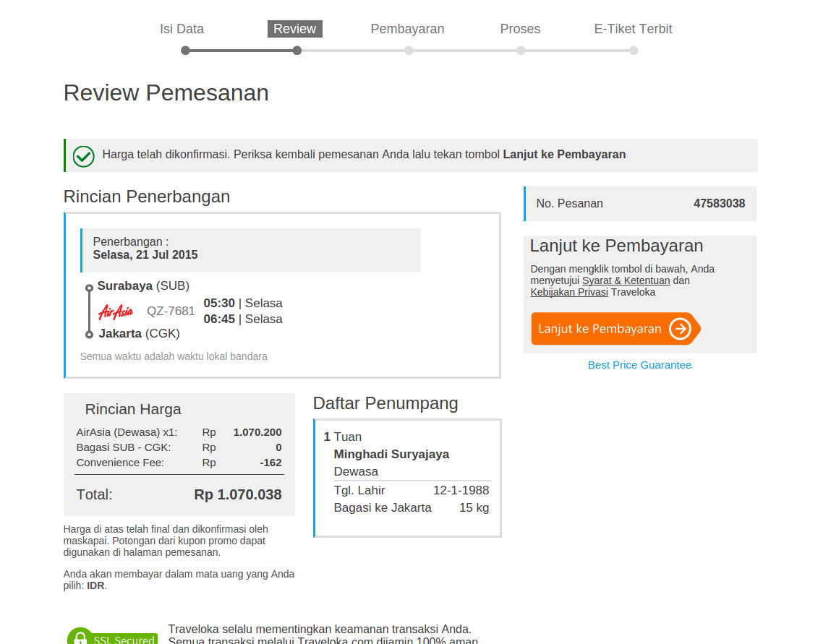
Task: Click the AirAsia airline logo
Action: [x=116, y=312]
